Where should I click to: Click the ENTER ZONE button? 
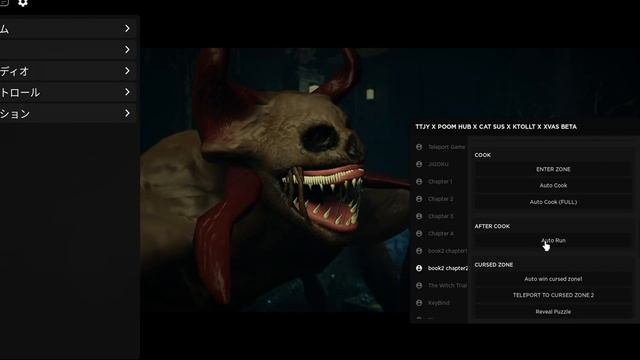553,169
